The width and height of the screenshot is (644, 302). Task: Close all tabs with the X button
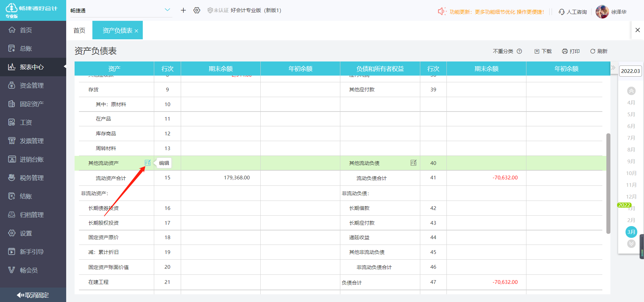(638, 30)
